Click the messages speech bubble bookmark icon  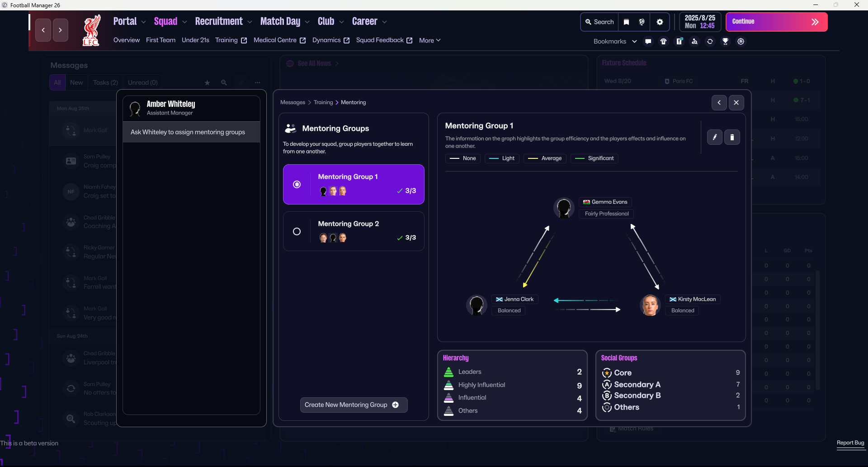648,42
